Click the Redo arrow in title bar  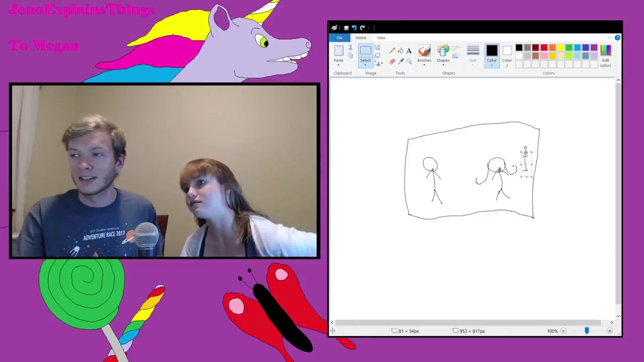click(362, 28)
